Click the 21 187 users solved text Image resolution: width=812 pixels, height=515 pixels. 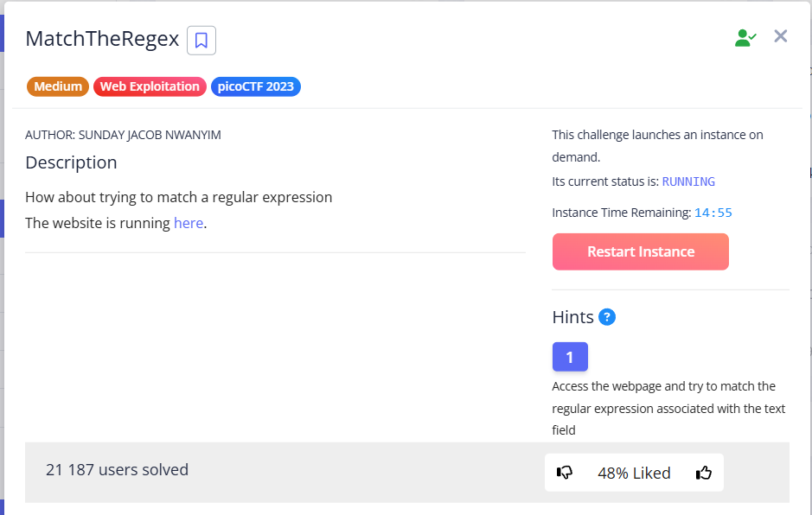tap(117, 470)
